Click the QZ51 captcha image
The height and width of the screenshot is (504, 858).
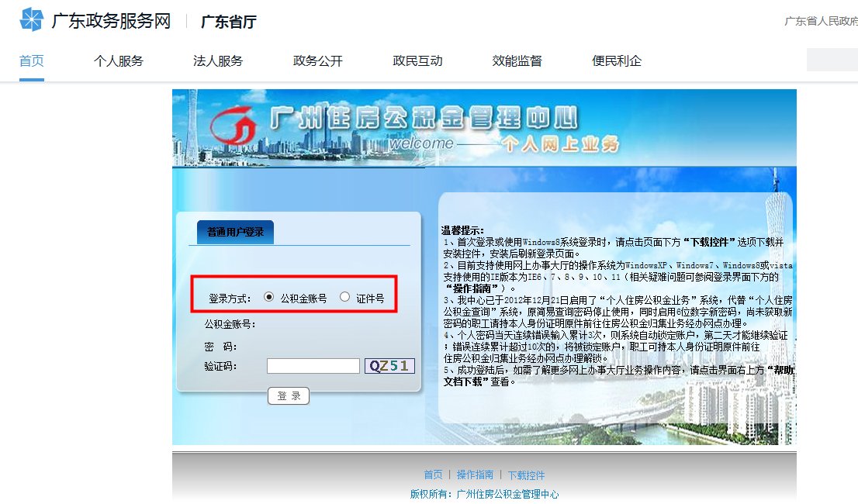point(389,365)
